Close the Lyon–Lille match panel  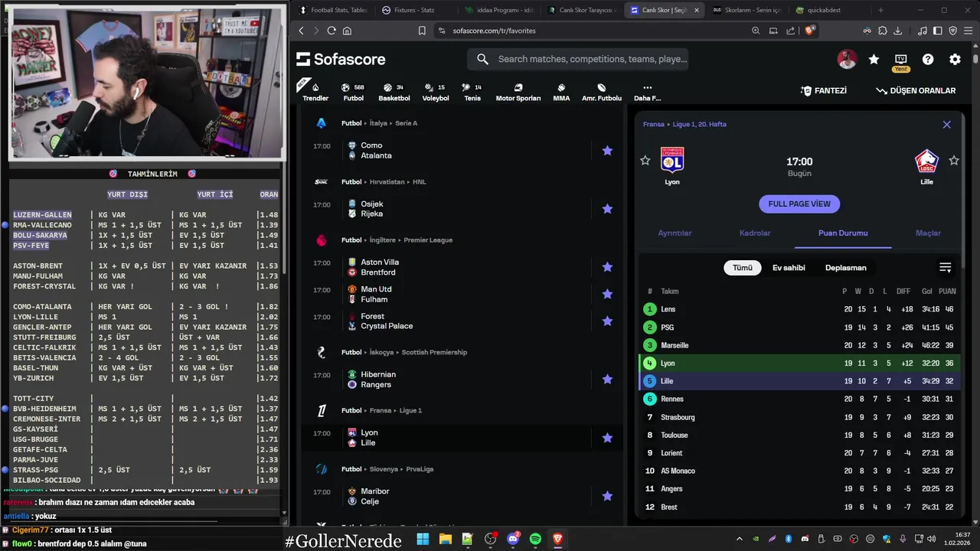pyautogui.click(x=946, y=124)
